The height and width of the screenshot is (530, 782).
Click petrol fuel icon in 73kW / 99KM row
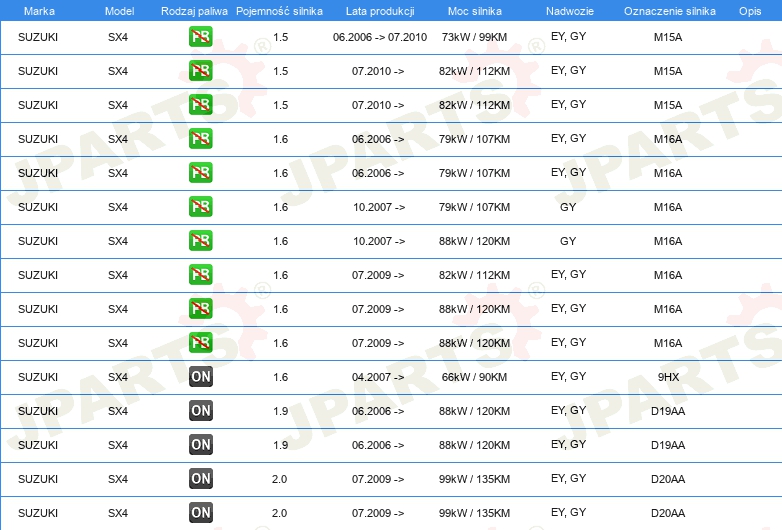(200, 37)
